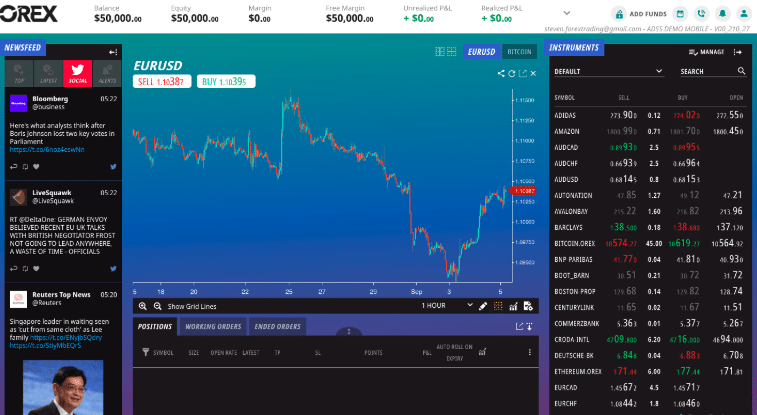Switch to the POSITIONS tab
The height and width of the screenshot is (415, 757).
(x=155, y=327)
